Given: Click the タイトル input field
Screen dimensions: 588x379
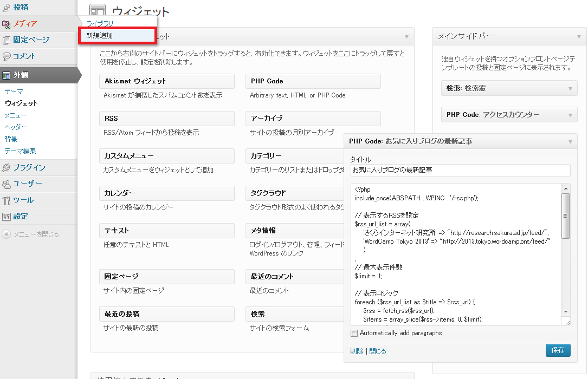Looking at the screenshot, I should pyautogui.click(x=460, y=170).
